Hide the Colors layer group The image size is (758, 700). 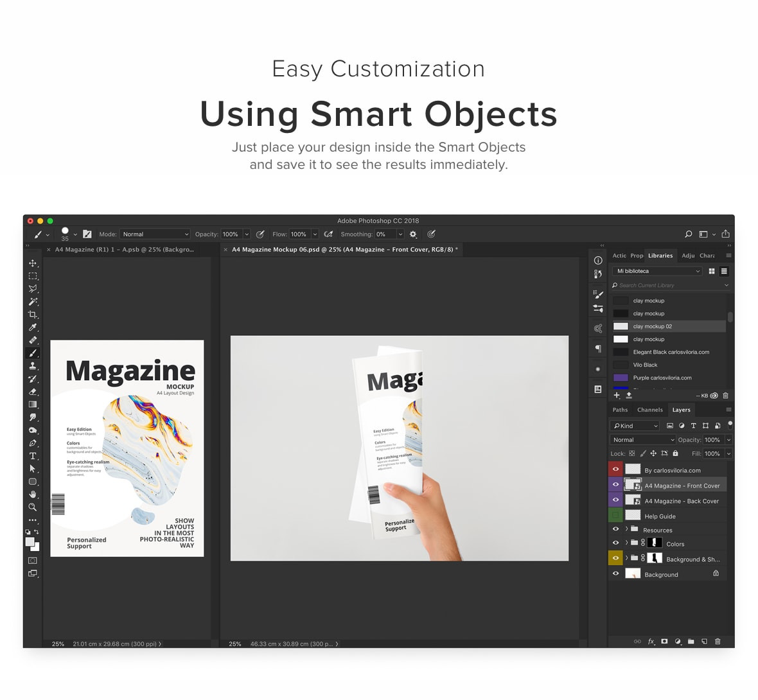click(x=615, y=543)
